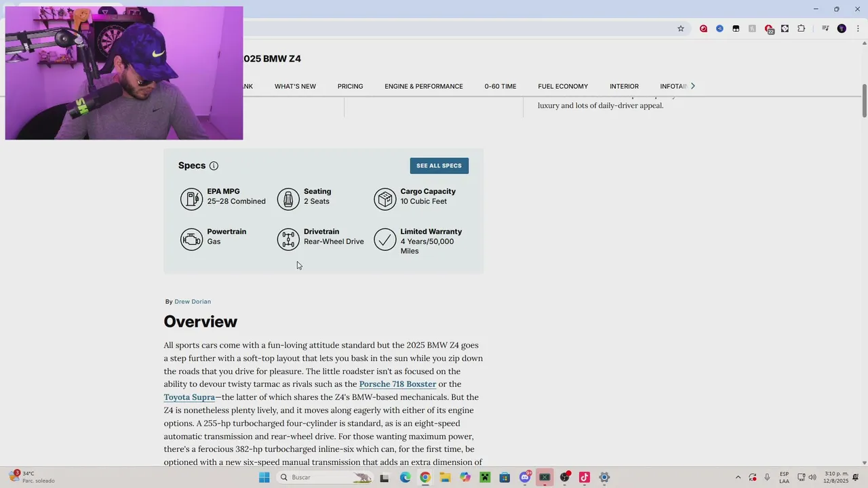
Task: Follow the Porsche 718 Boxster link
Action: (x=397, y=384)
